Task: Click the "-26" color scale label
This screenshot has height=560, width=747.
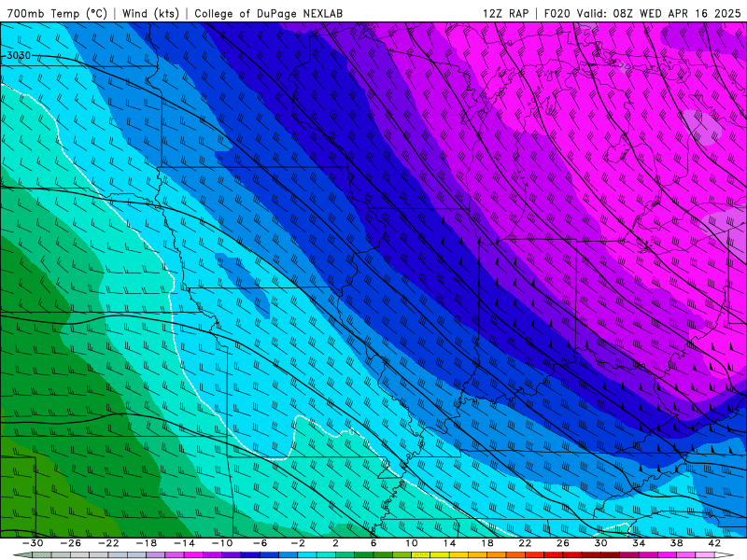Action: click(71, 543)
